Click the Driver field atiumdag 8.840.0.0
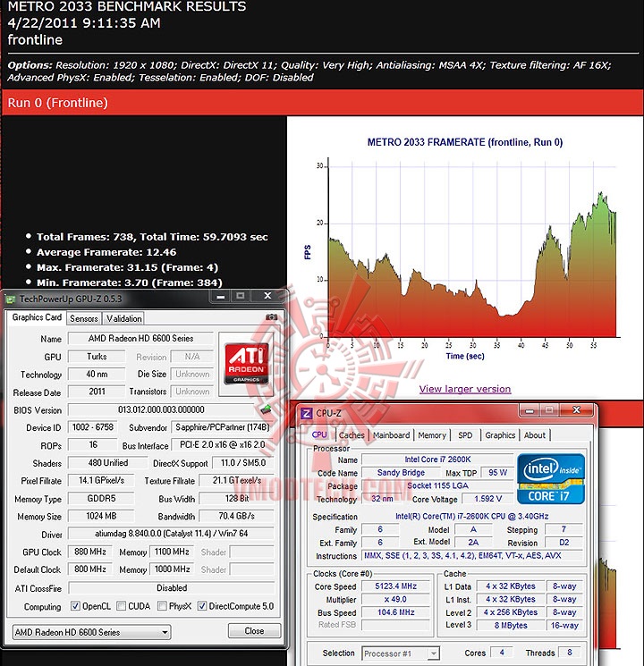This screenshot has width=644, height=666. pos(171,534)
